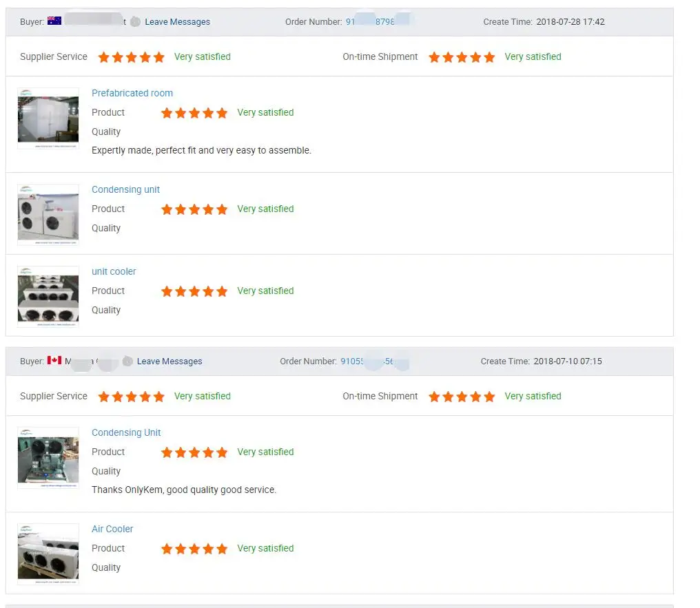
Task: Open the Prefabricated room product link
Action: point(132,93)
